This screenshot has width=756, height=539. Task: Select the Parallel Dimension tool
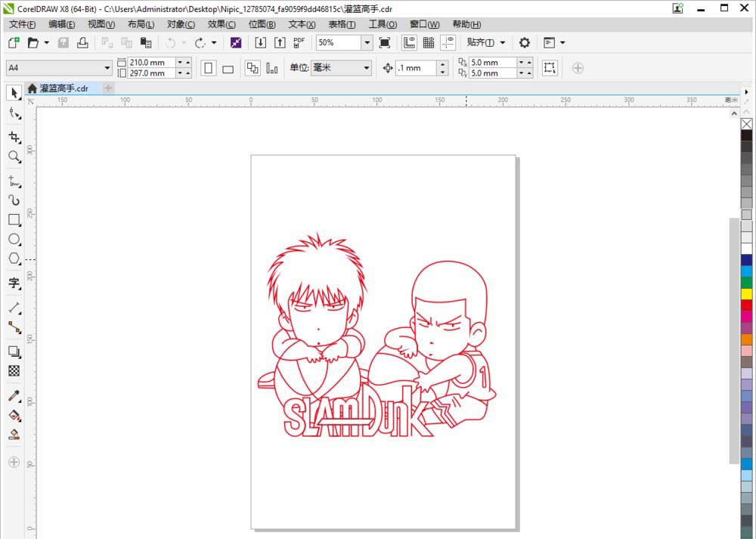(x=14, y=308)
